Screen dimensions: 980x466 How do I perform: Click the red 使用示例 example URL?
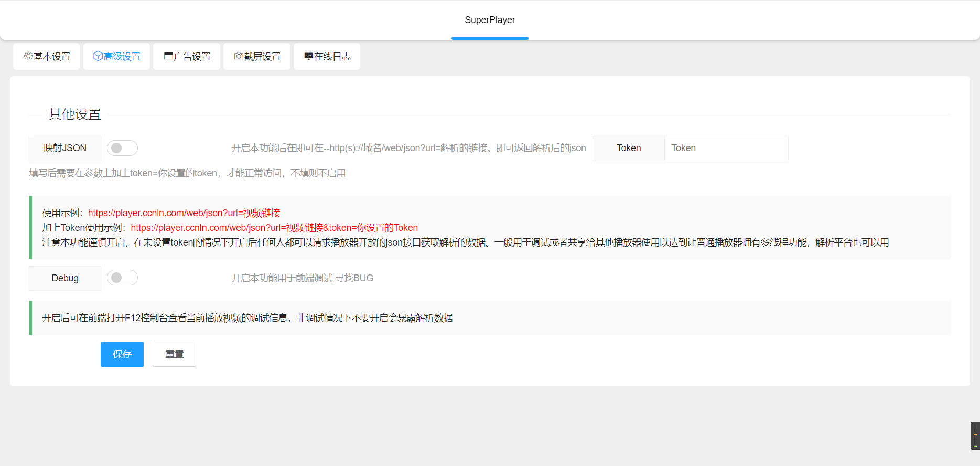point(184,213)
